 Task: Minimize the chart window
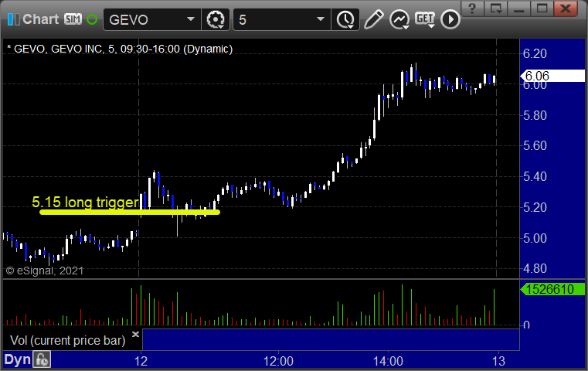tap(519, 9)
